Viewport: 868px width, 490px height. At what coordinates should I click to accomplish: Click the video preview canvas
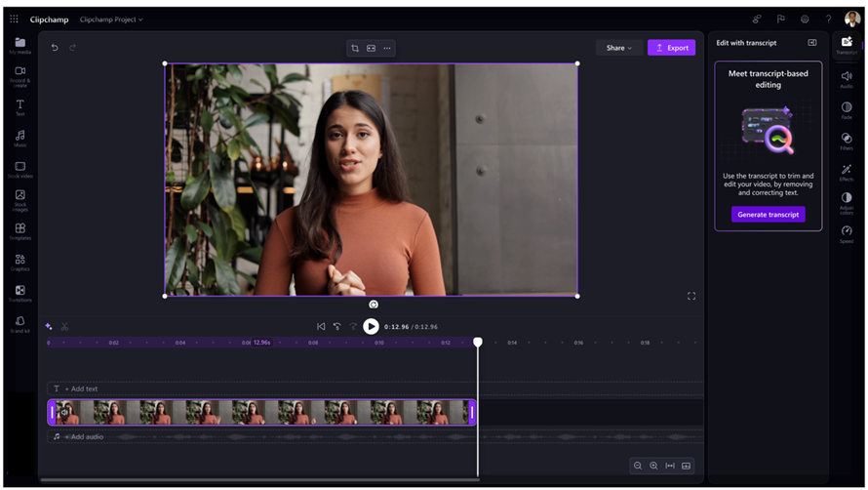point(371,180)
